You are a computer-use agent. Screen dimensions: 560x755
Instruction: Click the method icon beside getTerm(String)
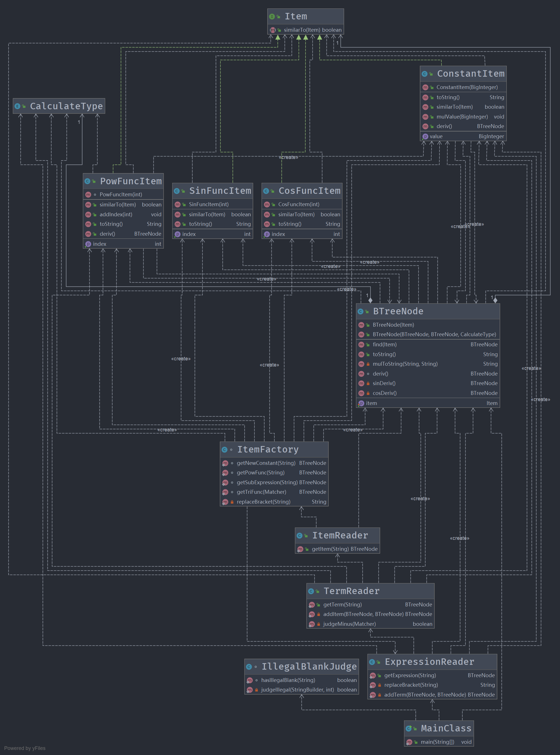click(312, 604)
